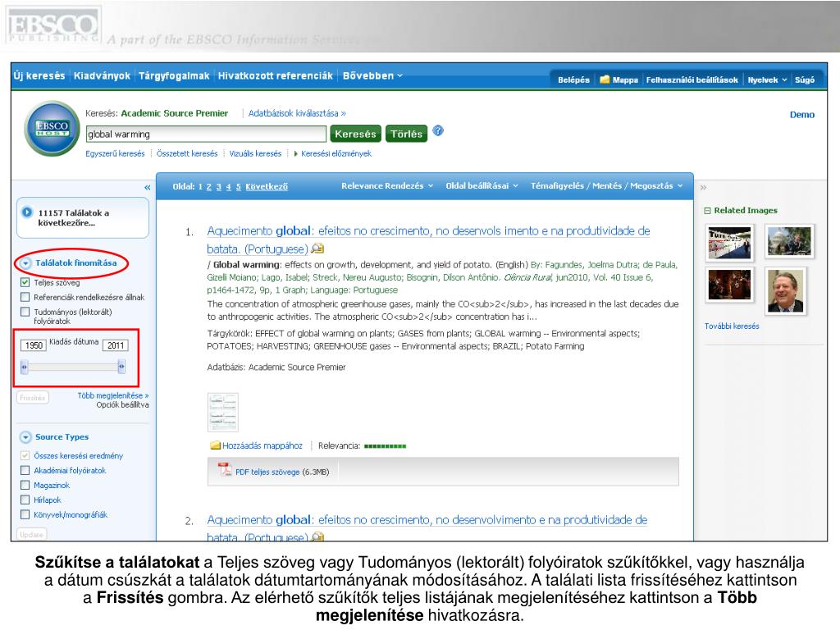The image size is (840, 630).
Task: Expand right panel with double-arrow icon
Action: point(703,188)
